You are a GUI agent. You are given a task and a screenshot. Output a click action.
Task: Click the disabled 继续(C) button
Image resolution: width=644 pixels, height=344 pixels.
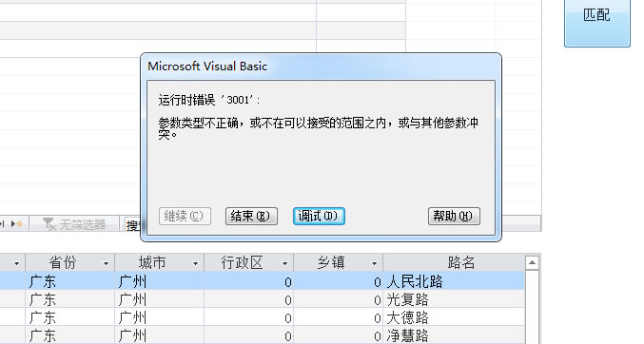tap(185, 216)
